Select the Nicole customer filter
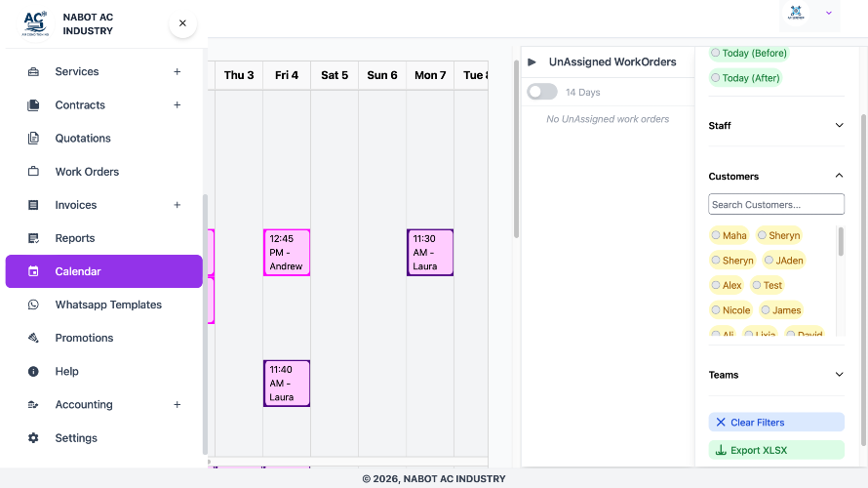This screenshot has width=868, height=488. click(x=730, y=310)
